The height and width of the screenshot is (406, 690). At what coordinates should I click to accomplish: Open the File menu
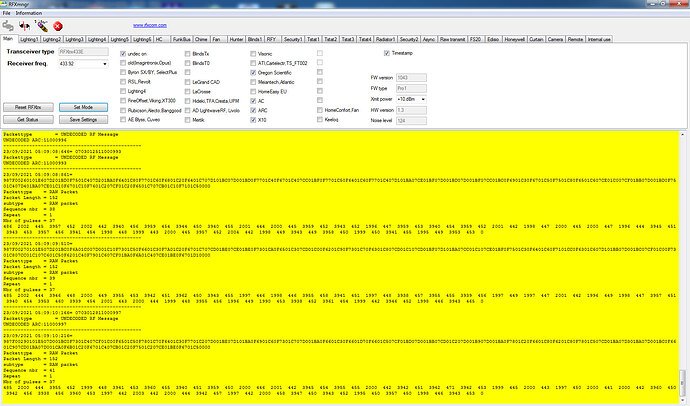pos(6,13)
